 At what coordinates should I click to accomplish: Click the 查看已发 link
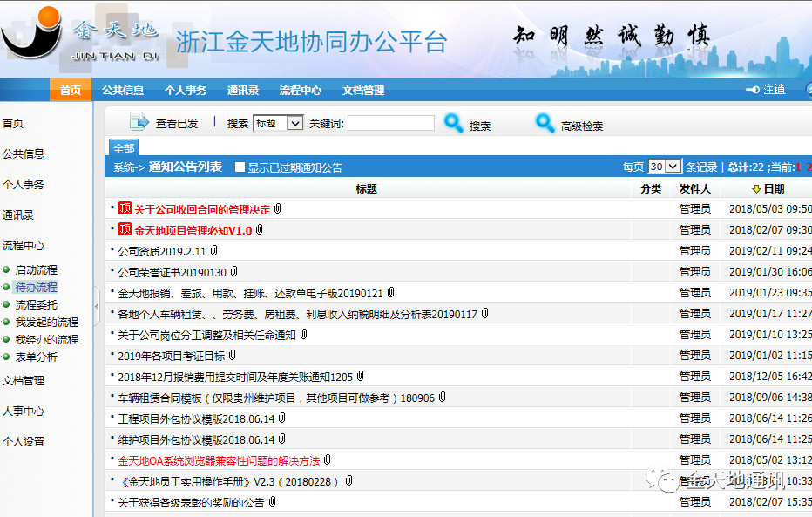point(177,124)
